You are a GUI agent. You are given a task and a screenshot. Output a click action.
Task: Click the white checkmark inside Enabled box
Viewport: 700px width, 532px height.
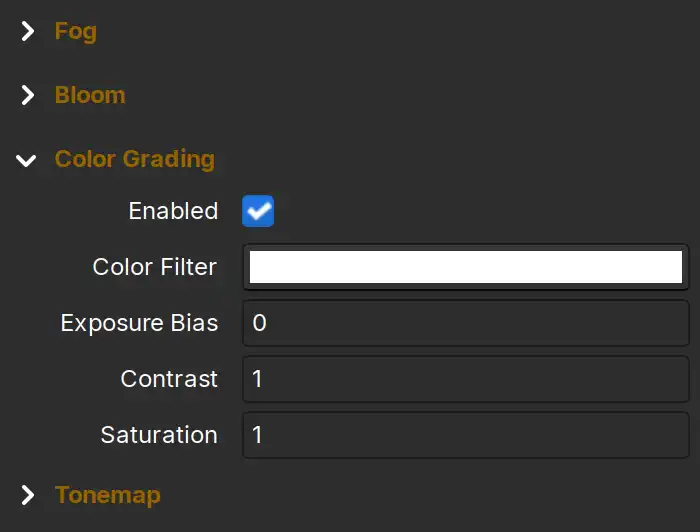click(259, 211)
